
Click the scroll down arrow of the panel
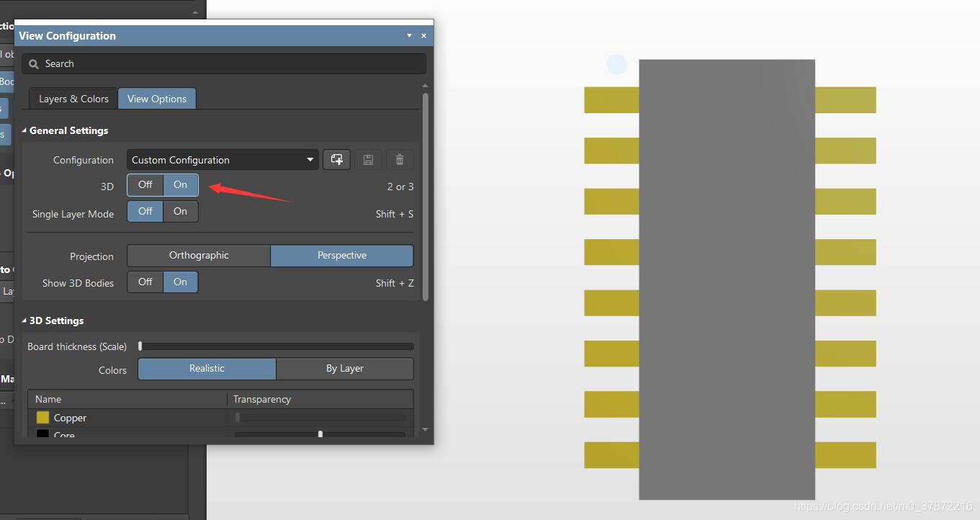pyautogui.click(x=426, y=430)
